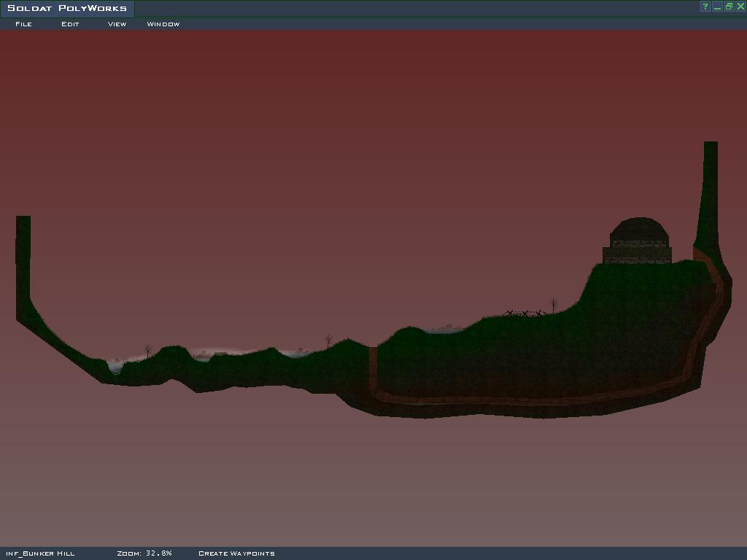Click the vertical wall at left edge
747x560 pixels.
[x=23, y=255]
